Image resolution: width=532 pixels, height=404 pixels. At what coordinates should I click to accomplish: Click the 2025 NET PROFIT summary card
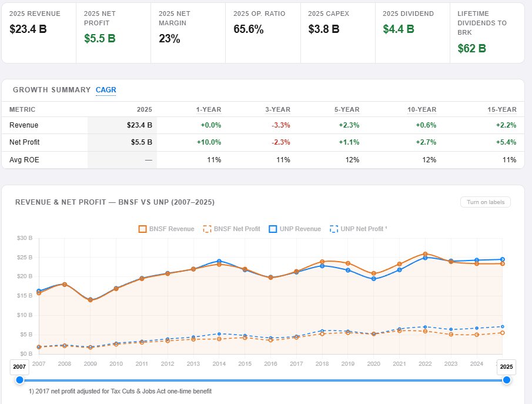113,33
